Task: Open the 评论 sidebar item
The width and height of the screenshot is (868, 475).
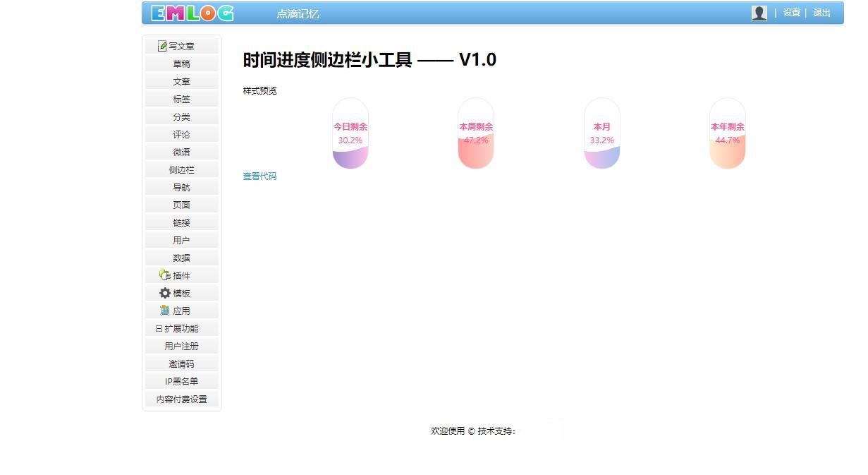Action: 181,134
